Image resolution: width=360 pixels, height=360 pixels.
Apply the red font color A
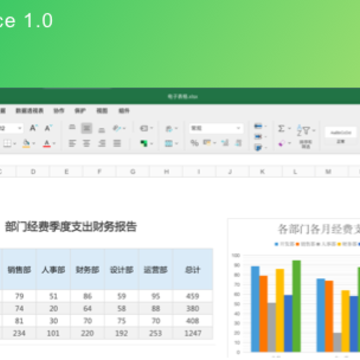pos(47,143)
